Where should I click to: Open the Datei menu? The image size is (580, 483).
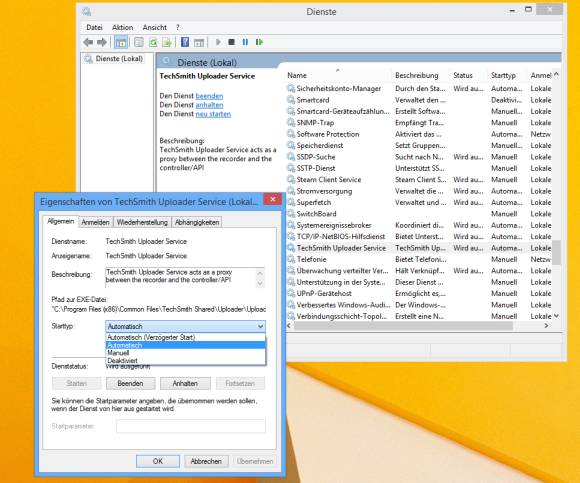pyautogui.click(x=94, y=27)
